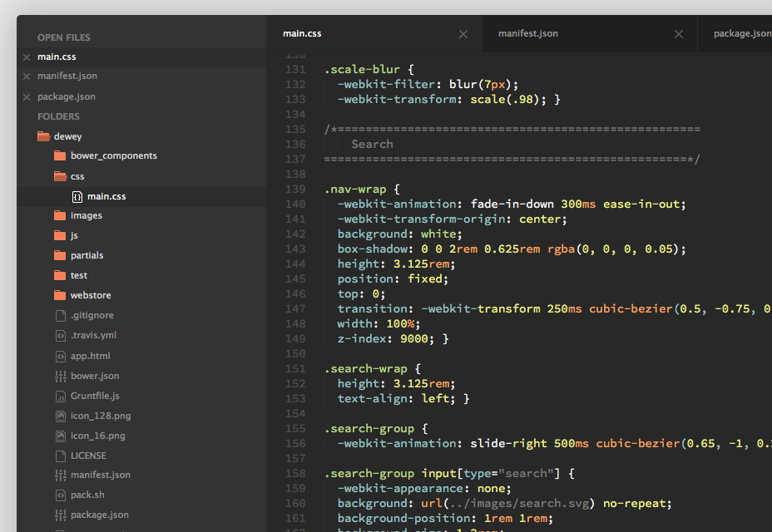Click the icon_128.png image file icon
The height and width of the screenshot is (532, 772).
(60, 416)
